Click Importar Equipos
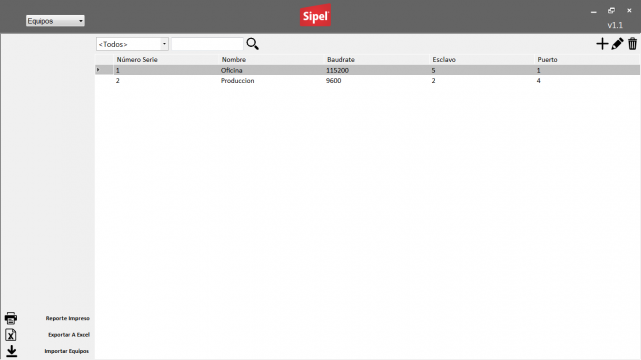Image resolution: width=641 pixels, height=360 pixels. [67, 351]
